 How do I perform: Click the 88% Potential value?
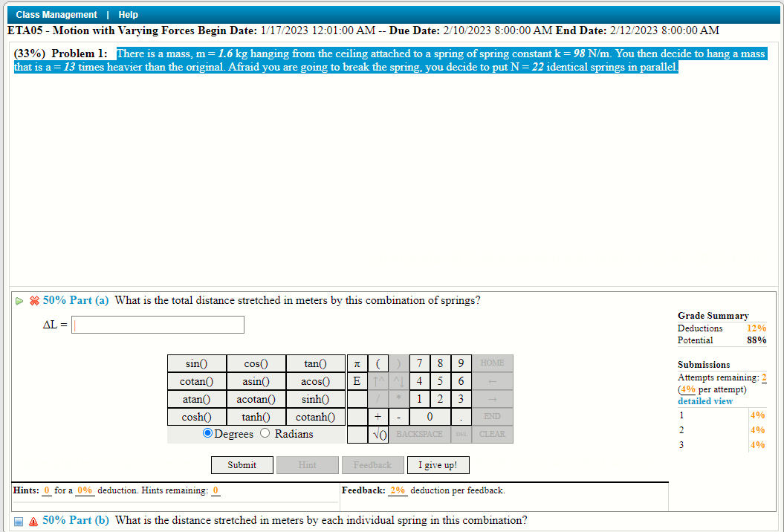(x=757, y=340)
